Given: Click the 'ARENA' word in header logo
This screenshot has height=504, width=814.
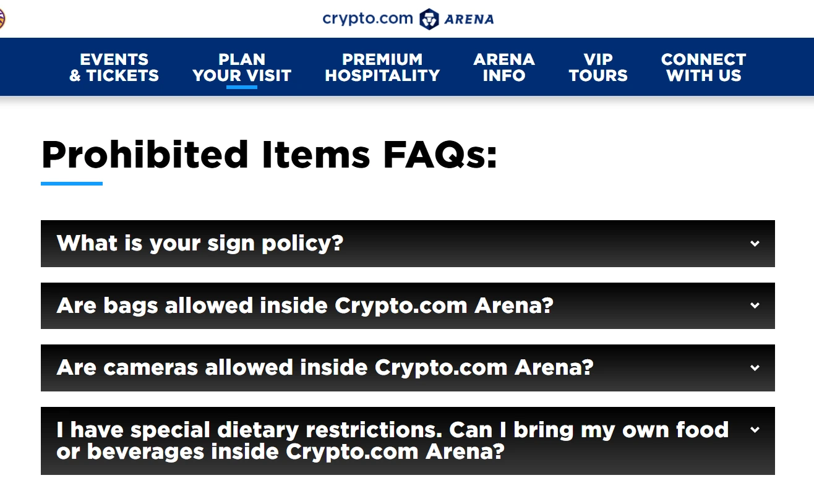Looking at the screenshot, I should point(469,19).
